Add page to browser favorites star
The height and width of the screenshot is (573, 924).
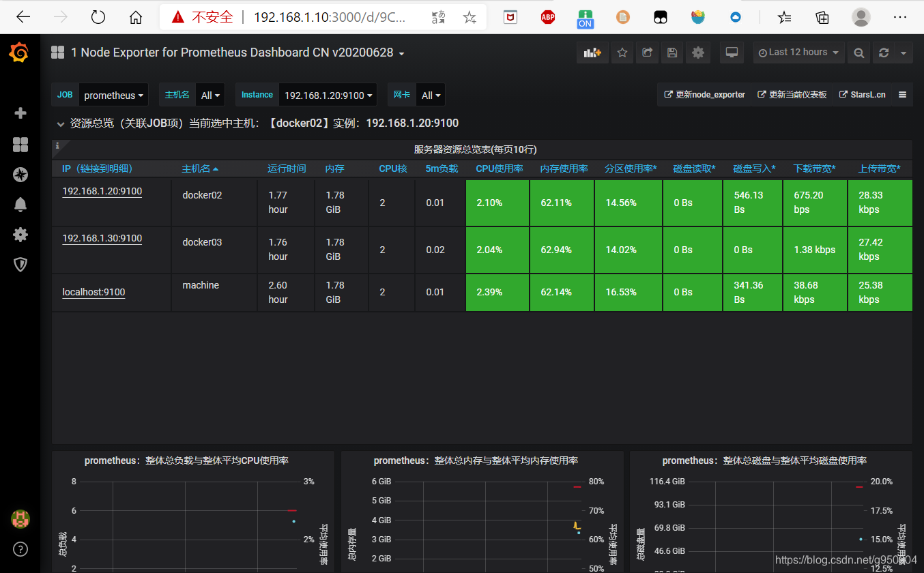(x=470, y=17)
